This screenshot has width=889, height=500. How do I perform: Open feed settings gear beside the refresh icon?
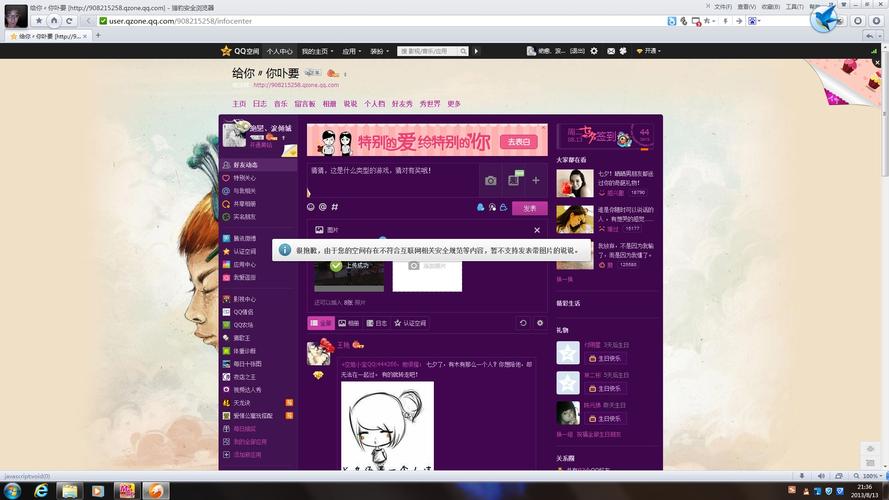pos(540,323)
